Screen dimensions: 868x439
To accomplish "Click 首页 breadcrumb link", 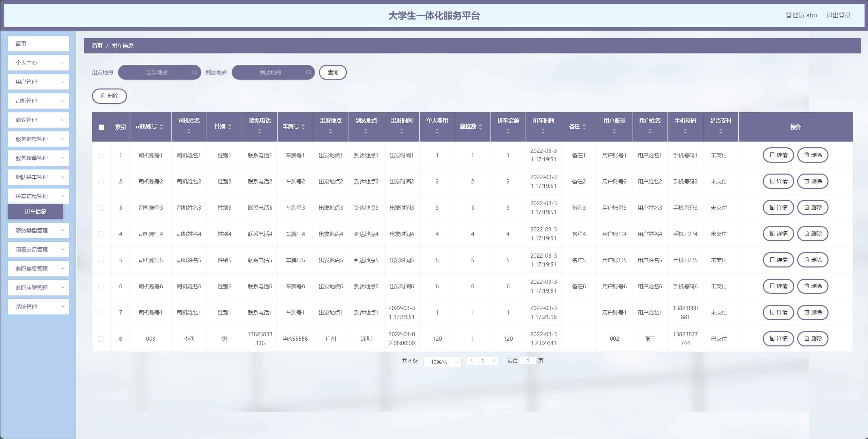I will (97, 46).
